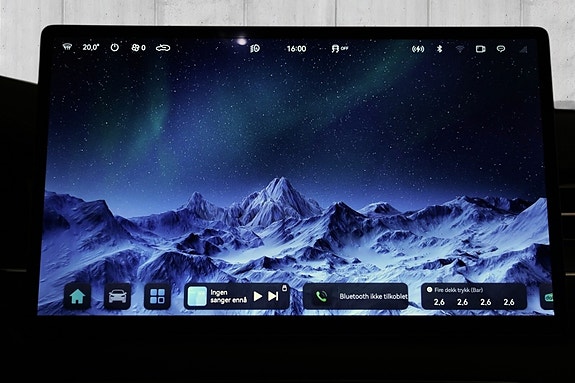Tap the tire pressure indicator dot

tap(429, 290)
